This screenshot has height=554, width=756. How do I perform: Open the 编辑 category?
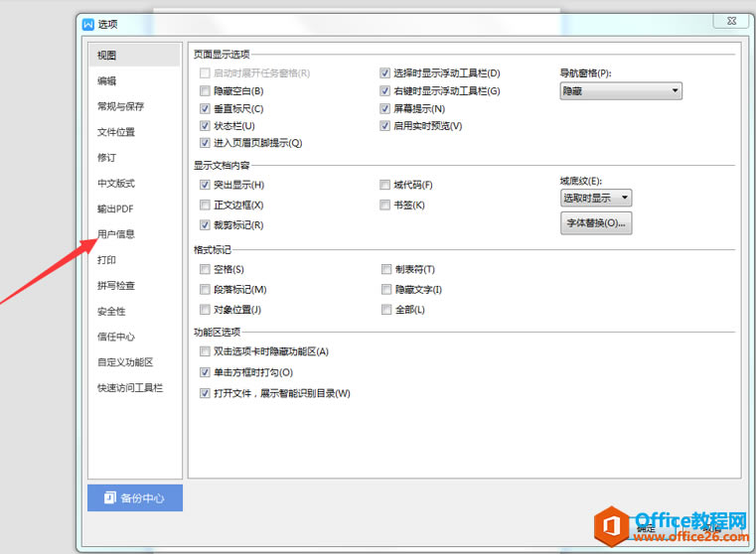click(x=106, y=81)
